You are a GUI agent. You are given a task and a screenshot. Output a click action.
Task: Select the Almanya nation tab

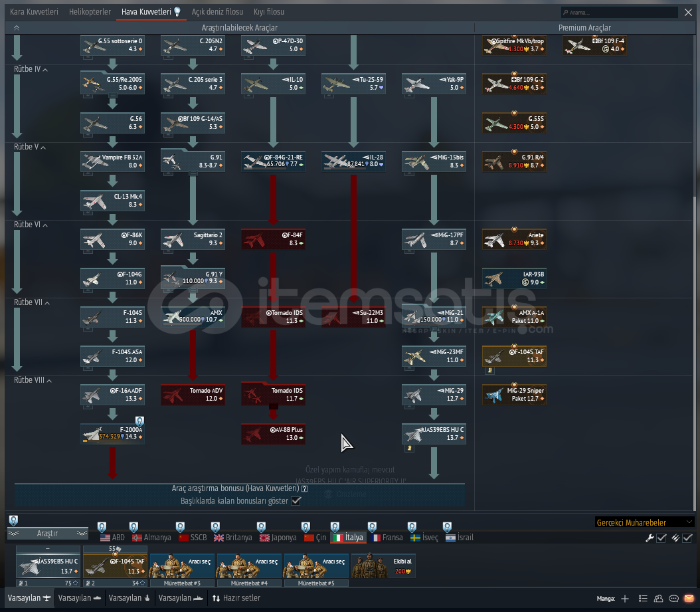coord(152,538)
